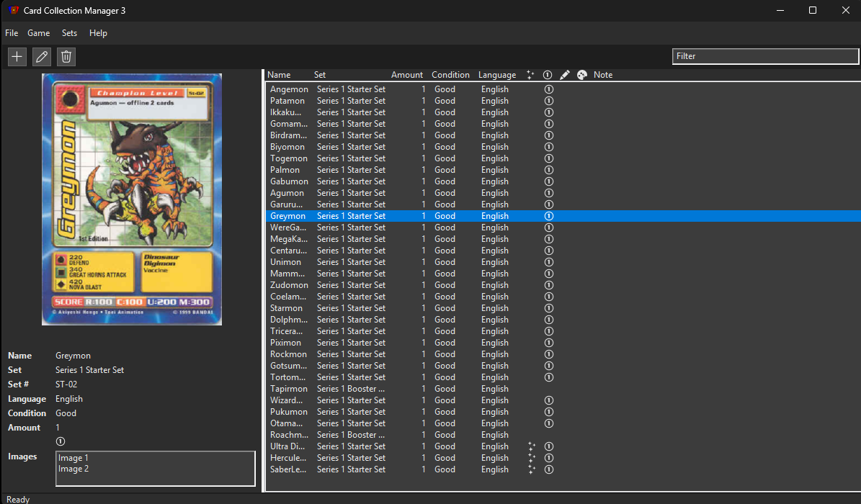Click first edition icon below Amount detail
Screen dimensions: 861x504
61,441
